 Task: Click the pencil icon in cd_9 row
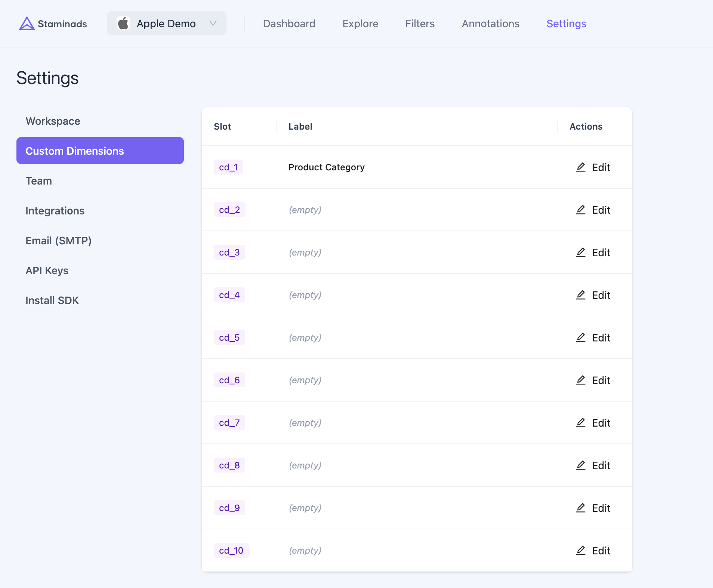click(x=581, y=508)
